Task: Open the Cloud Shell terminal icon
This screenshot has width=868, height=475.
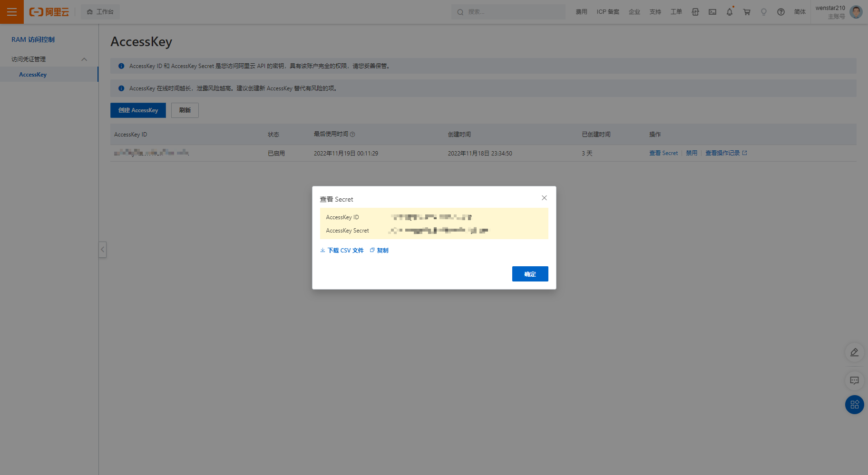Action: click(712, 12)
